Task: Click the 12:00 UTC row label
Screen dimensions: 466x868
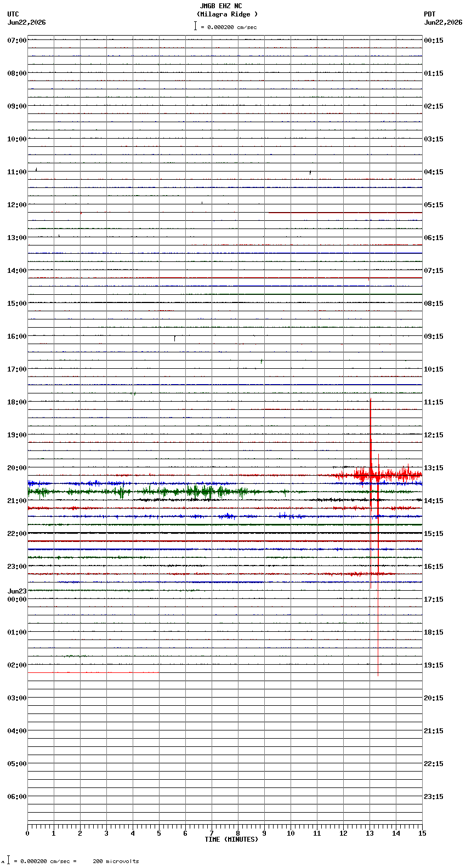Action: click(17, 205)
